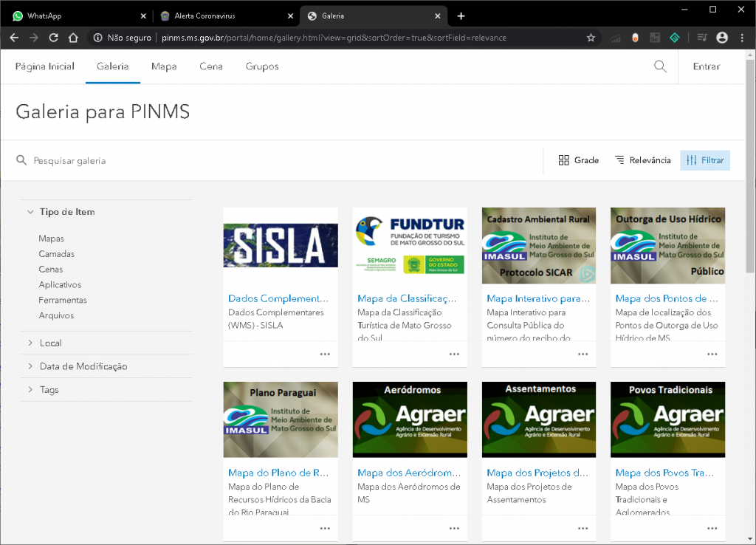The width and height of the screenshot is (756, 545).
Task: Open the ellipsis menu on the Mapa dos Aeródromos card
Action: pos(454,528)
